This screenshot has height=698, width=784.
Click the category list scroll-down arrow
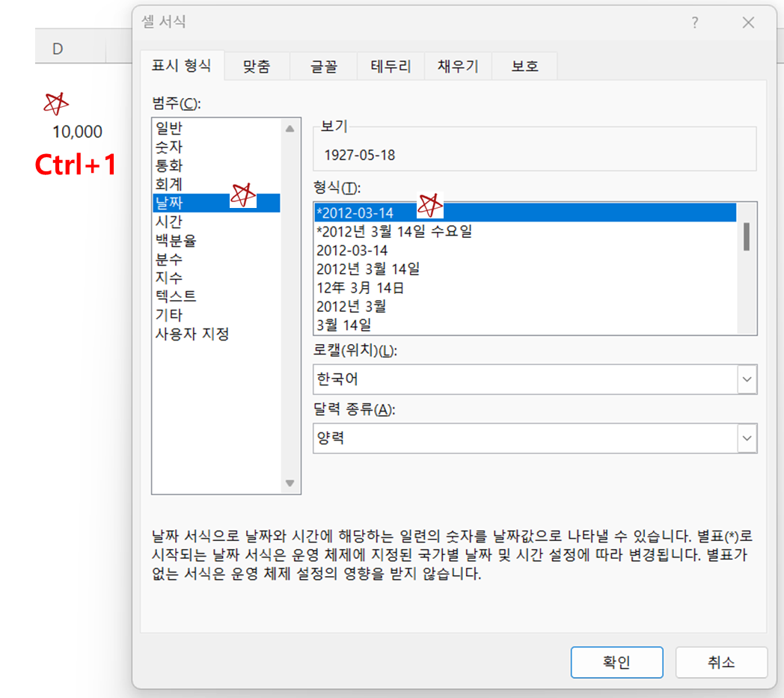click(290, 483)
